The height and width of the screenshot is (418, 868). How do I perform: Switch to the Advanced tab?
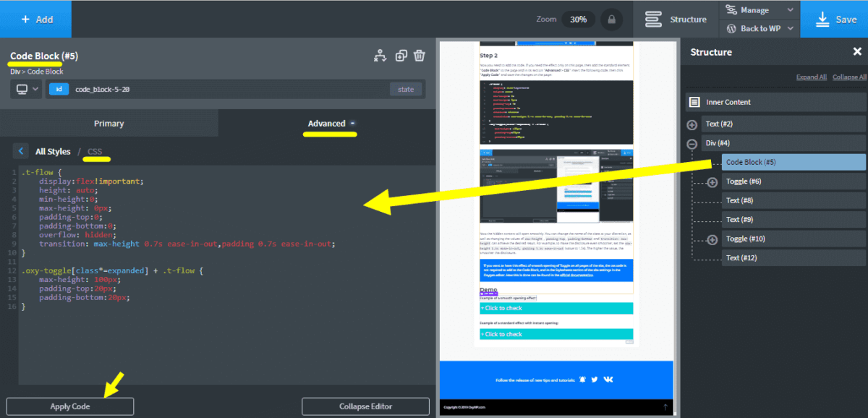(327, 124)
